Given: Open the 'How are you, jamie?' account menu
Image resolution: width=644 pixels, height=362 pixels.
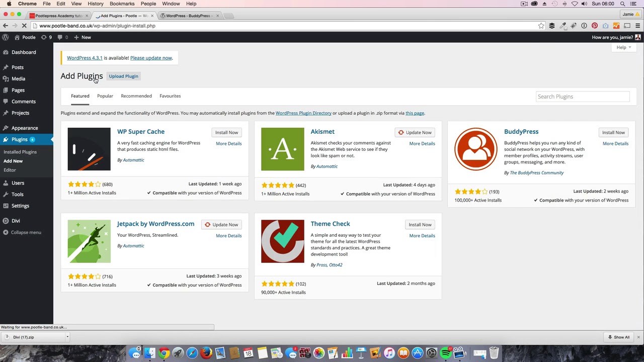Looking at the screenshot, I should (616, 37).
